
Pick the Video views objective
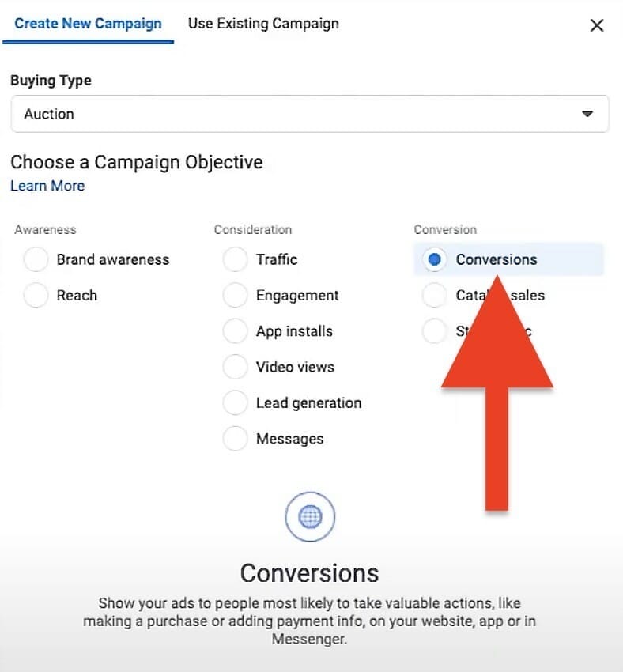tap(236, 366)
